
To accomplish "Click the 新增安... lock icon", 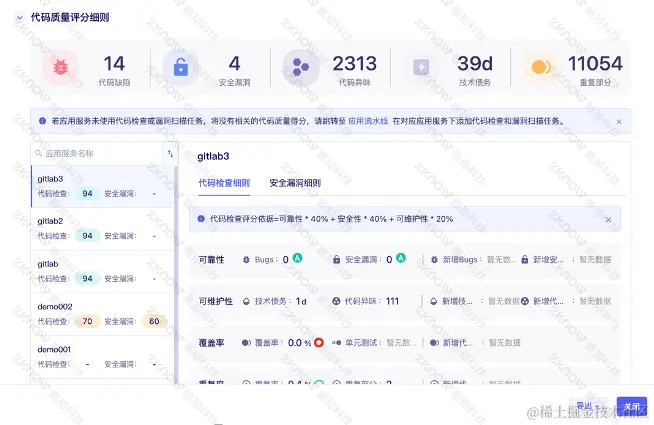I will coord(525,260).
